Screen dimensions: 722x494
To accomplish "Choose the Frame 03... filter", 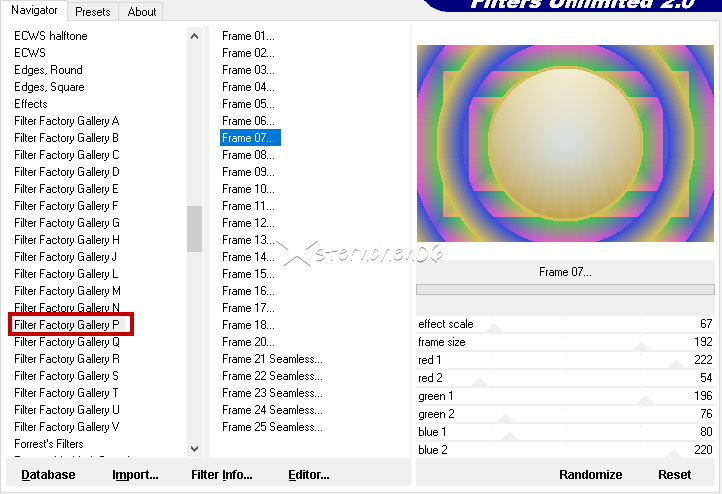I will tap(248, 70).
